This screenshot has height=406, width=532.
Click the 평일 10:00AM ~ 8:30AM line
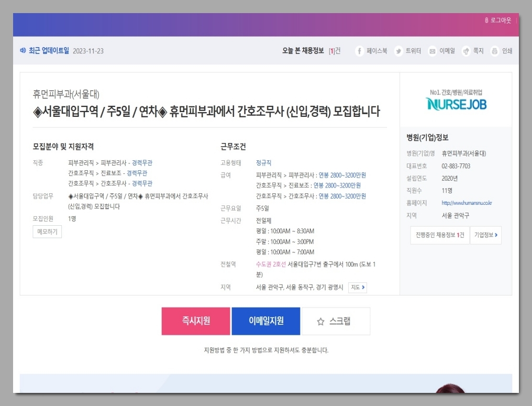coord(285,232)
